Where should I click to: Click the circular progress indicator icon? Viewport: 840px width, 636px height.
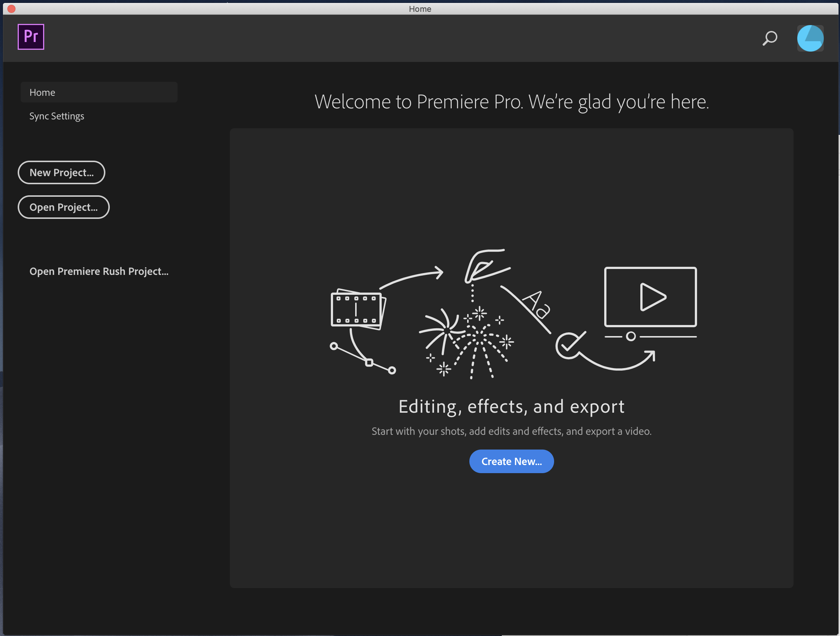point(810,38)
